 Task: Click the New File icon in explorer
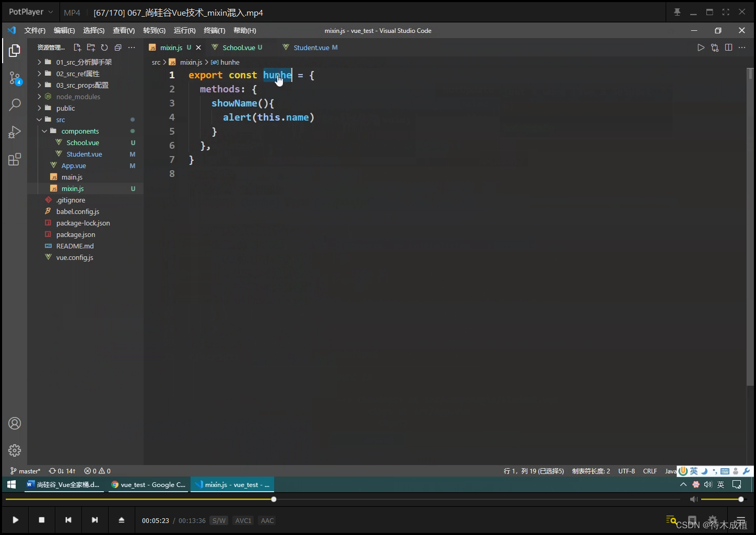pyautogui.click(x=77, y=47)
